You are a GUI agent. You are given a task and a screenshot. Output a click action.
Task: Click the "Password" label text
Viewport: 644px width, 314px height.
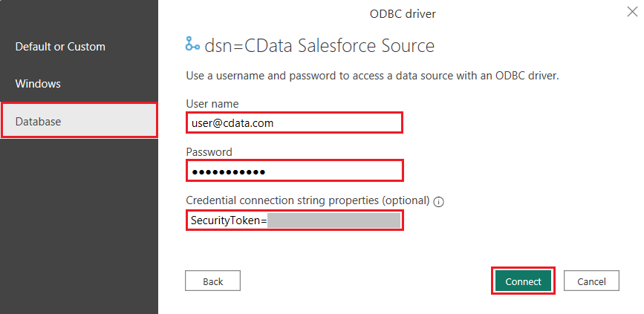tap(209, 152)
